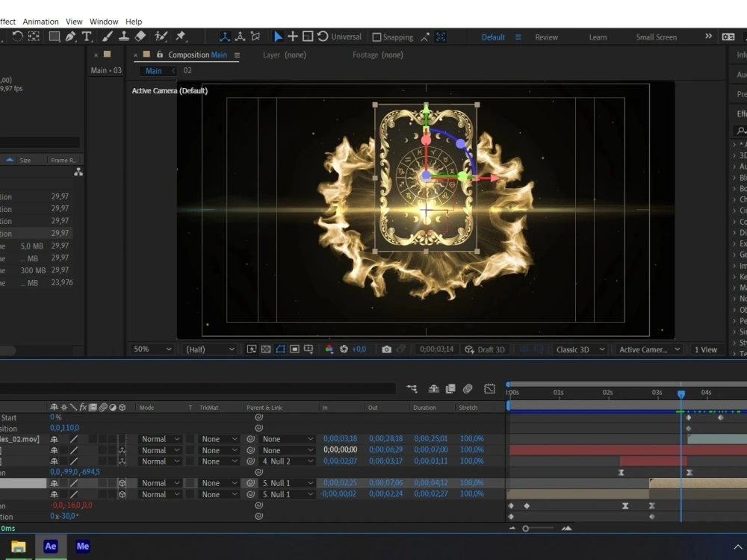Toggle Snap to bounding box center icon
The width and height of the screenshot is (747, 560).
click(x=441, y=37)
